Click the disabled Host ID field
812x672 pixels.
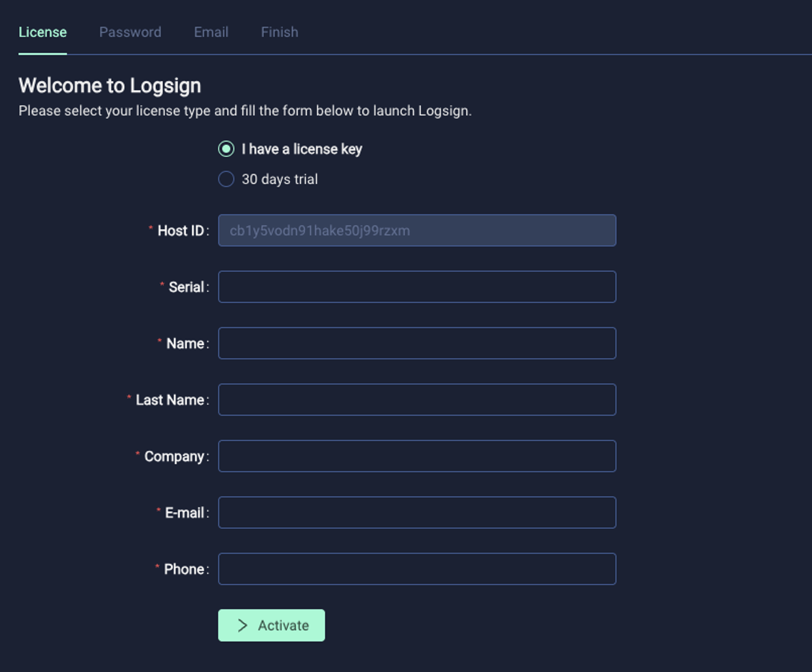[x=417, y=230]
